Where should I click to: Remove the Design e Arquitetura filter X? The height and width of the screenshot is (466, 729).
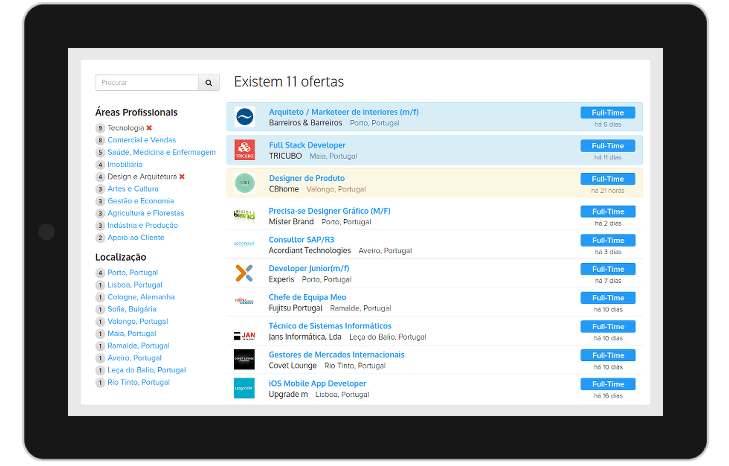[x=182, y=177]
